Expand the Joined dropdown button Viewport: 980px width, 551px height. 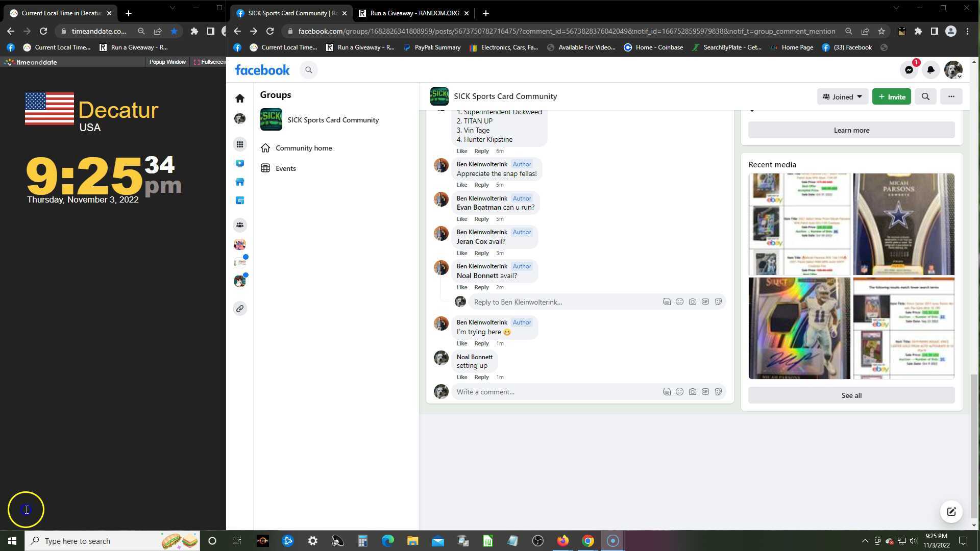(842, 96)
